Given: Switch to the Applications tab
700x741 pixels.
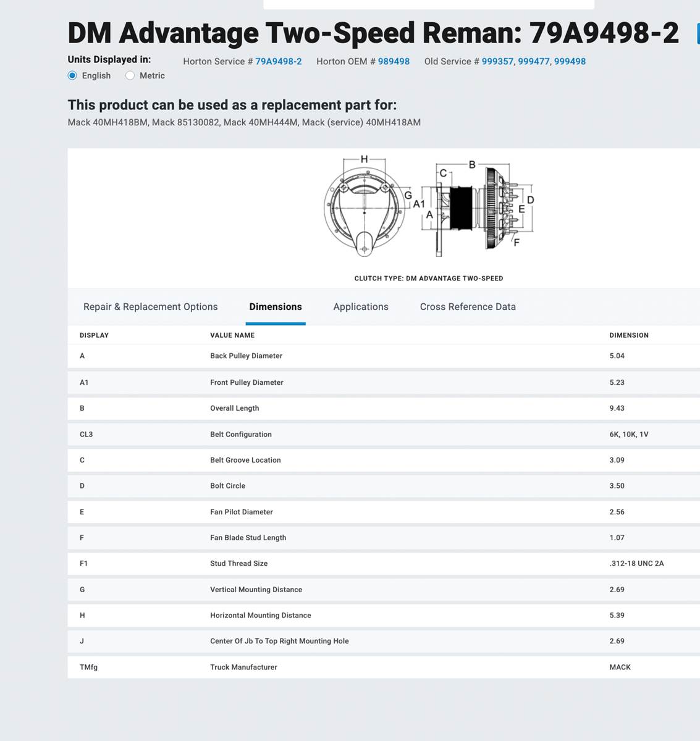Looking at the screenshot, I should coord(361,307).
